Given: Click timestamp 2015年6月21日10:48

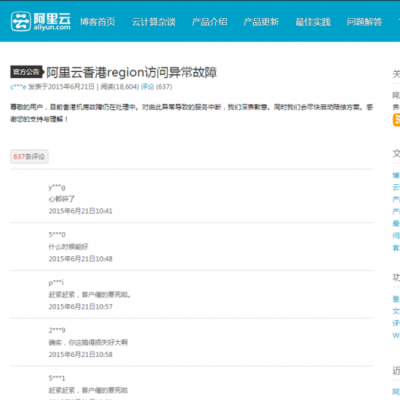Looking at the screenshot, I should 81,259.
